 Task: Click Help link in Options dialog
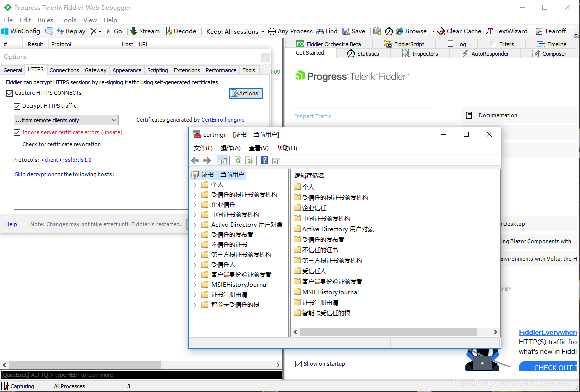pyautogui.click(x=11, y=224)
